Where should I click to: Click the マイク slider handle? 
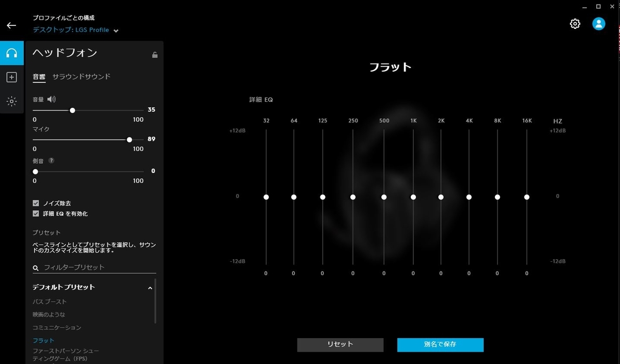click(x=129, y=139)
